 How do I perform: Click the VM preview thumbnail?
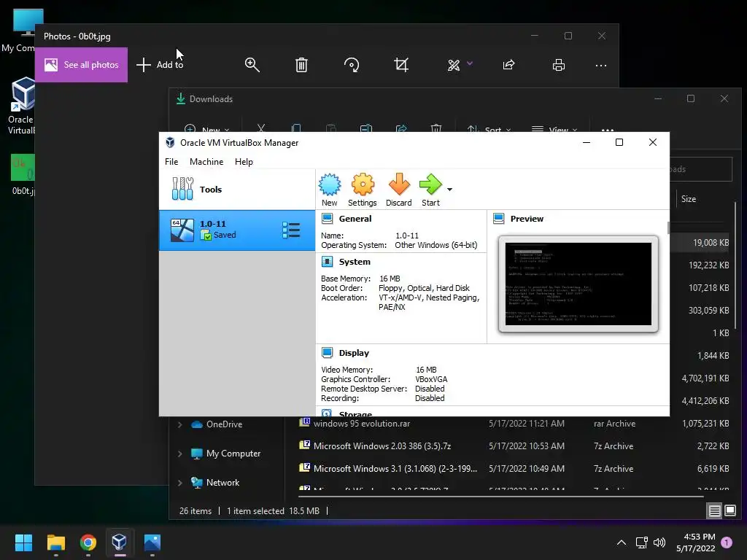tap(578, 284)
